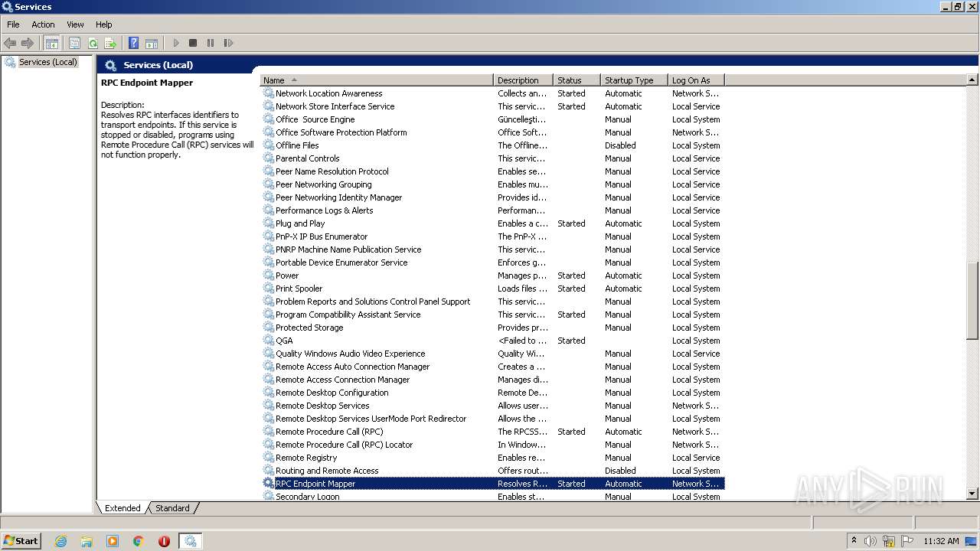Image resolution: width=980 pixels, height=551 pixels.
Task: Click the network tray icon
Action: point(889,541)
